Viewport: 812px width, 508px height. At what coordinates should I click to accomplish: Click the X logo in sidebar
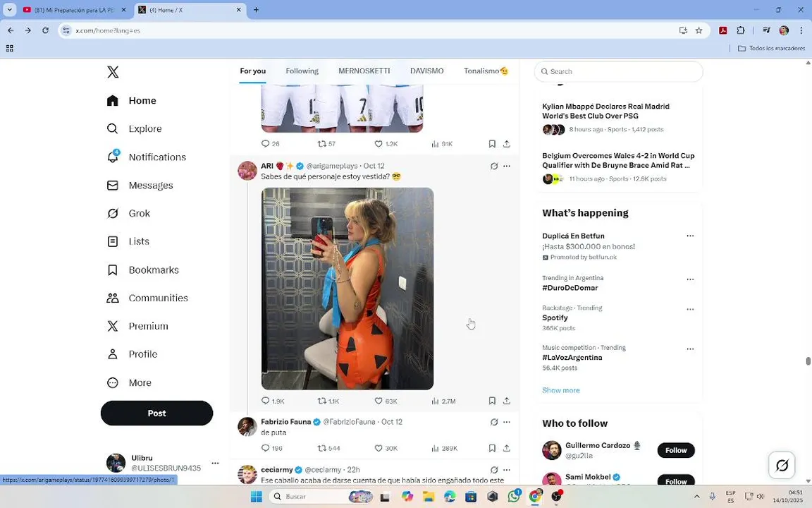tap(113, 71)
